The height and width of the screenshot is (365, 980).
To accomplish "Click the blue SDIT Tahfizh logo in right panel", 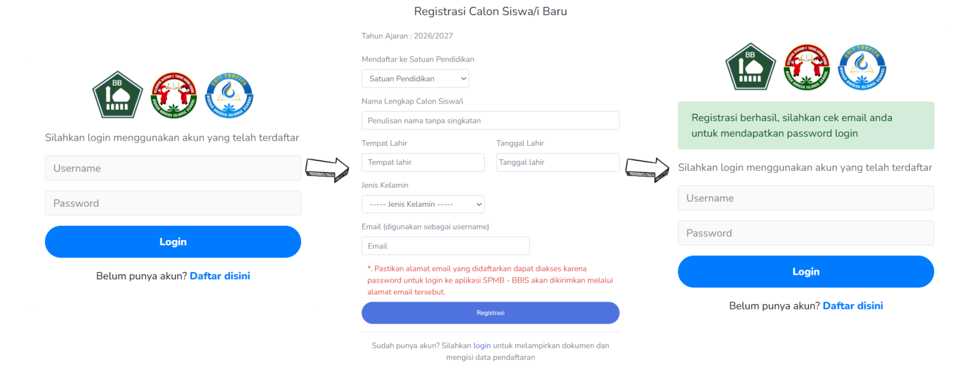I will (862, 66).
